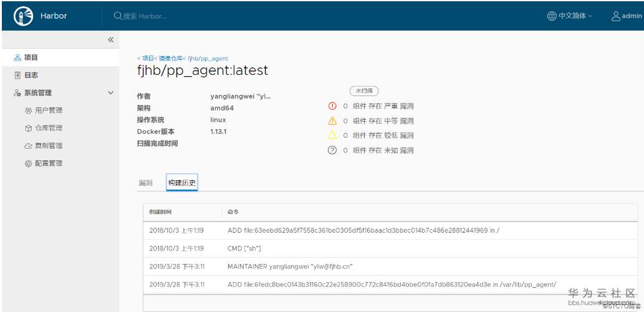Collapse the sidebar with double-chevron arrow
The image size is (644, 312).
pos(111,40)
